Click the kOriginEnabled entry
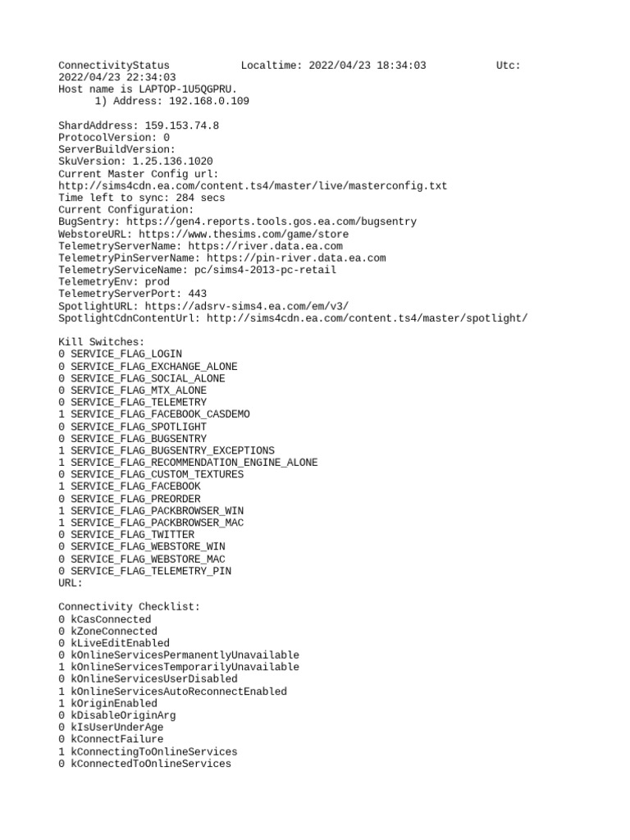 (107, 703)
